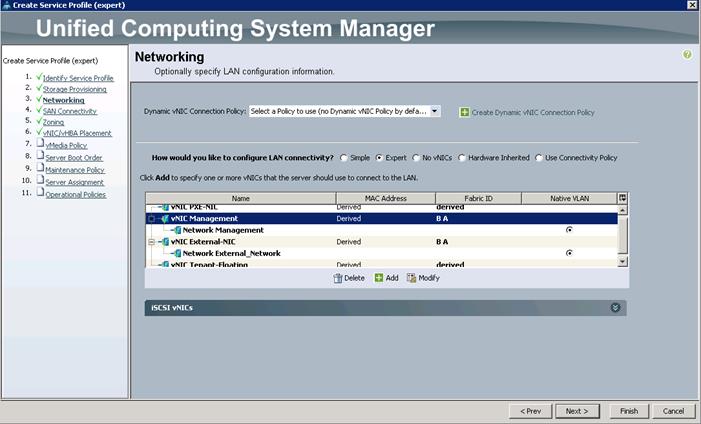Image resolution: width=701 pixels, height=424 pixels.
Task: Click the Maintenance Policy page icon
Action: tap(40, 168)
